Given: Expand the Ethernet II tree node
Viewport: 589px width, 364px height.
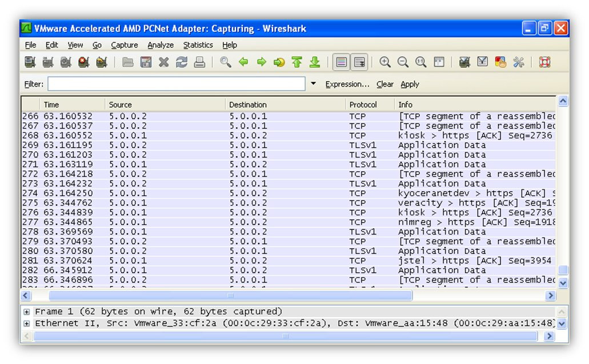Looking at the screenshot, I should pos(26,323).
